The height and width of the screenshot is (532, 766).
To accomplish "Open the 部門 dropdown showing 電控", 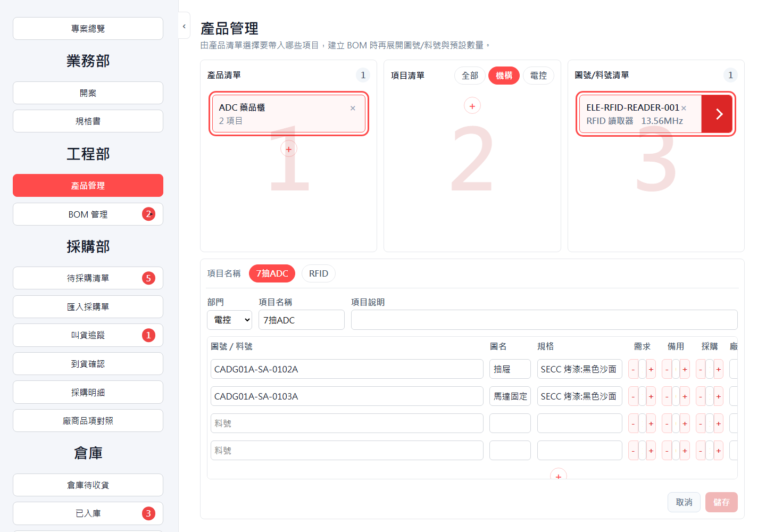I will (229, 320).
